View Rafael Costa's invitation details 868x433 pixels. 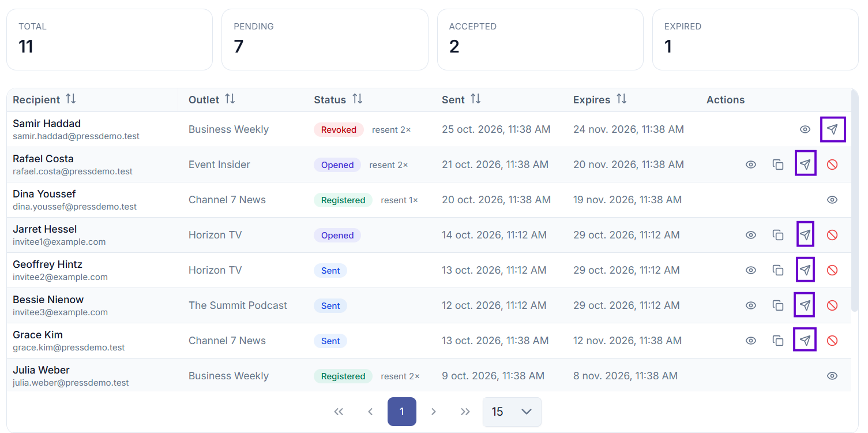[x=751, y=165]
